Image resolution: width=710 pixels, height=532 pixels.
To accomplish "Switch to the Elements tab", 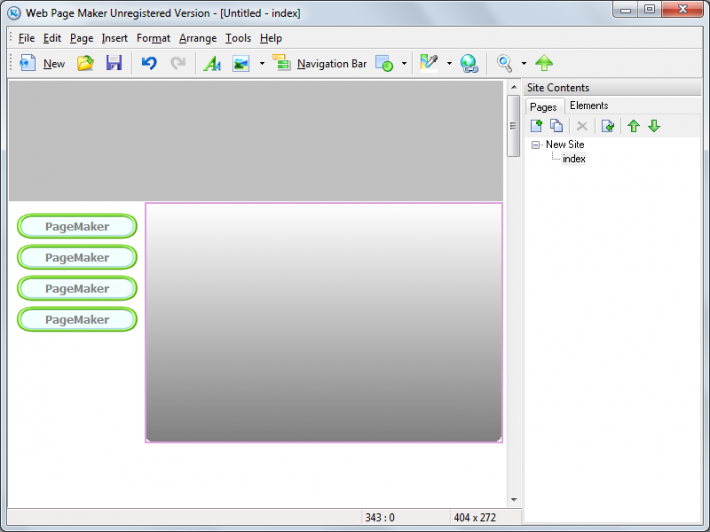I will coord(589,105).
